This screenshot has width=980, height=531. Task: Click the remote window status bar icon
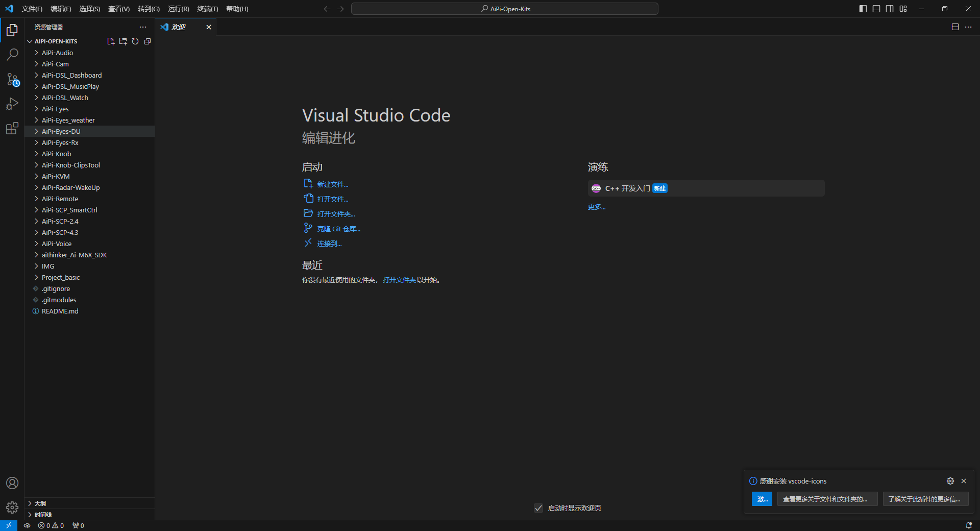pyautogui.click(x=9, y=525)
